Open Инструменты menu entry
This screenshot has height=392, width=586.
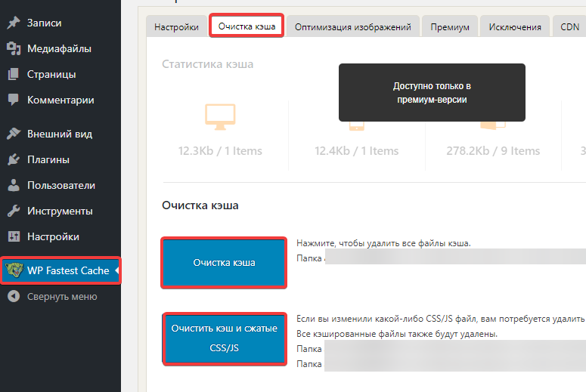[60, 211]
